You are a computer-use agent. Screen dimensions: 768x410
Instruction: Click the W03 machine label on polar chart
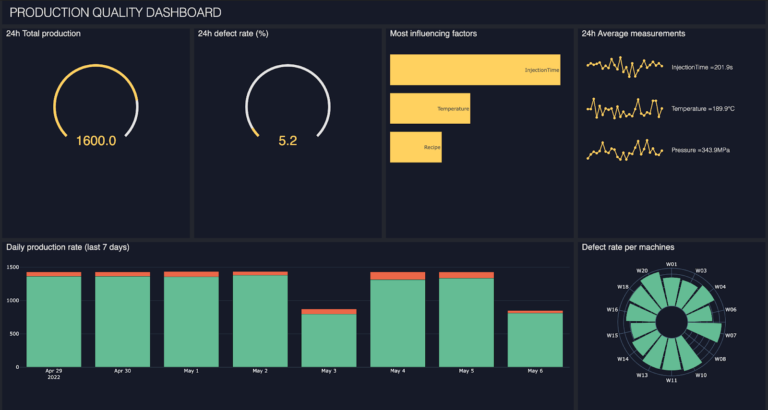tap(701, 270)
